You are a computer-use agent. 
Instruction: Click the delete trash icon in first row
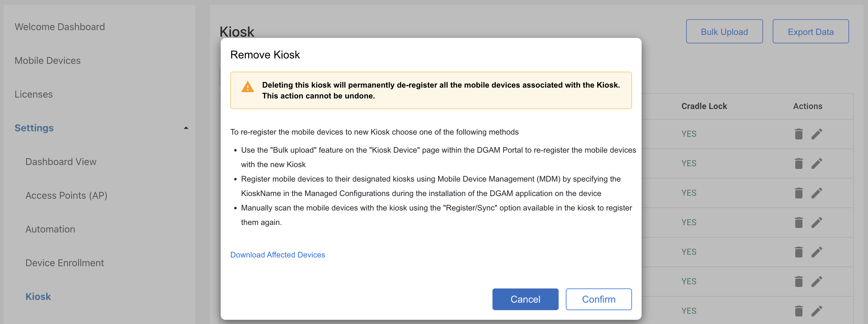click(x=799, y=134)
